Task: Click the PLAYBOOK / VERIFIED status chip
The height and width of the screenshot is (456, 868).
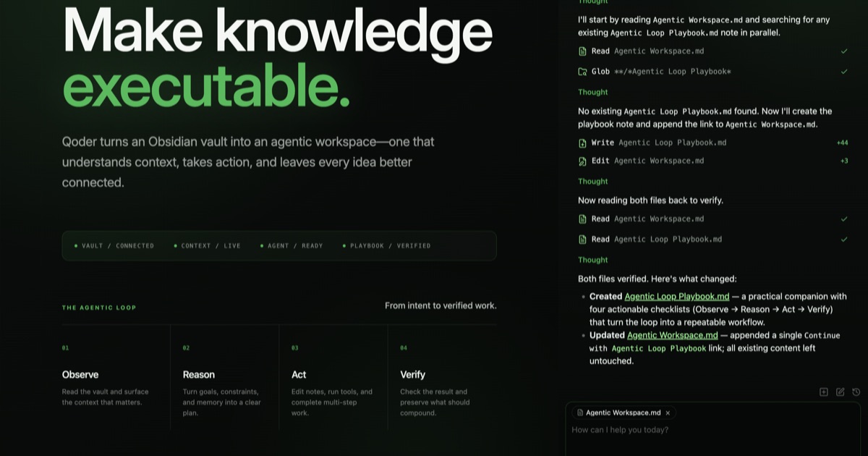Action: click(x=386, y=246)
